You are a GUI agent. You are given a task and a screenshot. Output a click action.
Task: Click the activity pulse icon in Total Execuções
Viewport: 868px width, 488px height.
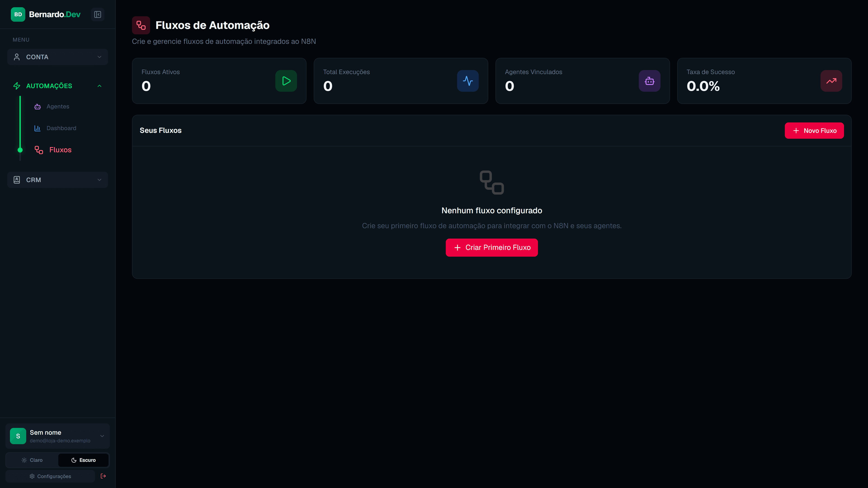(468, 81)
